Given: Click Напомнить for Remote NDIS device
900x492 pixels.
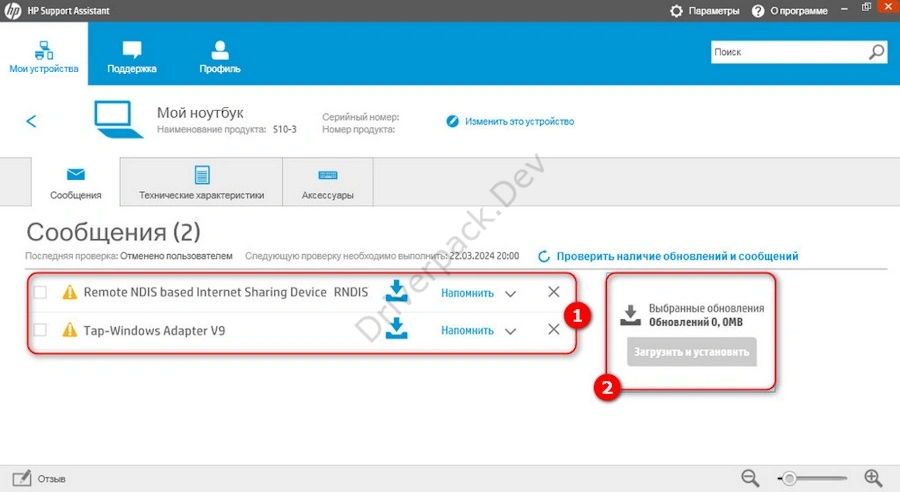Looking at the screenshot, I should [x=467, y=293].
